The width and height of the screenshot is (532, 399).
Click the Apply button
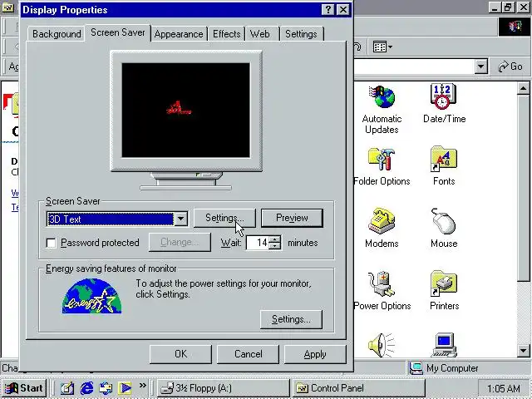[315, 354]
